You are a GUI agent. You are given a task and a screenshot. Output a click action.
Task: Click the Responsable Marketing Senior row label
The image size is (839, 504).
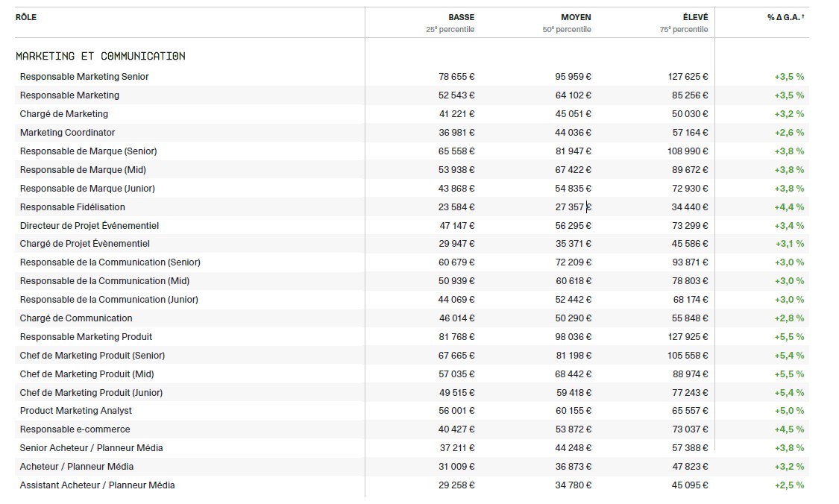(84, 77)
